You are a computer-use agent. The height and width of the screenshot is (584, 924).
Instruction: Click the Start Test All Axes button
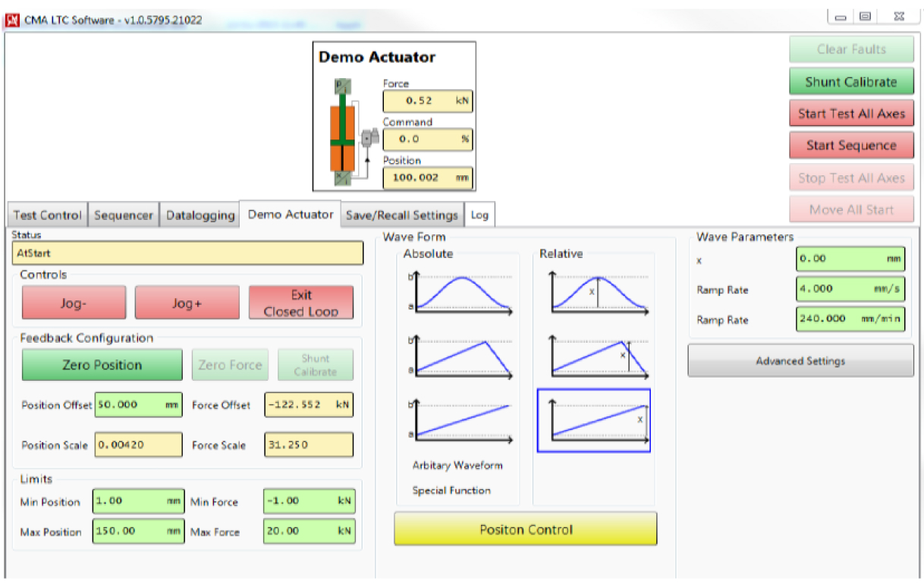[x=851, y=114]
